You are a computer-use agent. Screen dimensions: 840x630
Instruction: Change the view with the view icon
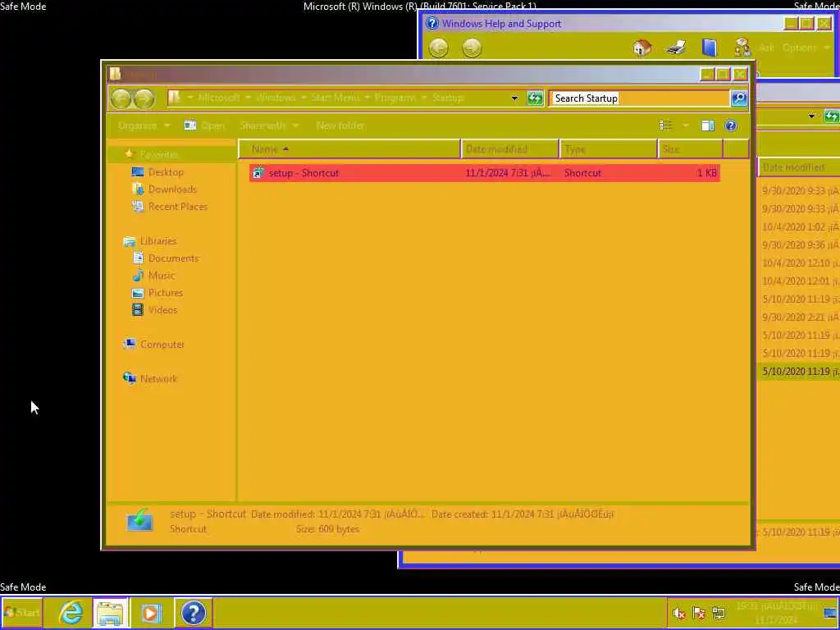tap(666, 126)
